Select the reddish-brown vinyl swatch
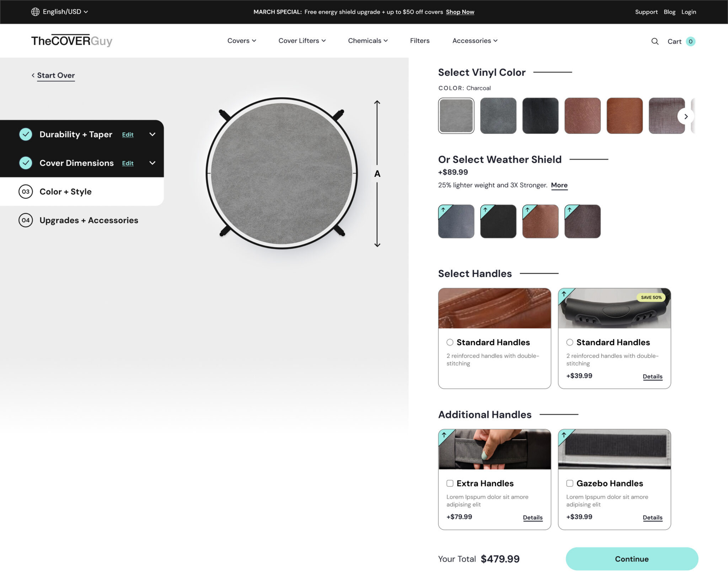Screen dimensions: 728x579 [582, 116]
